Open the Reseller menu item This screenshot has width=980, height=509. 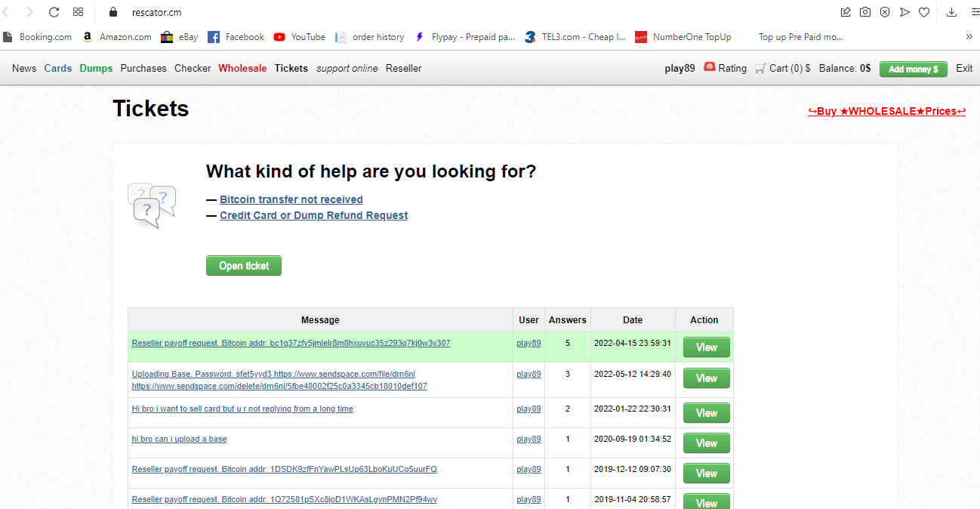click(x=404, y=68)
